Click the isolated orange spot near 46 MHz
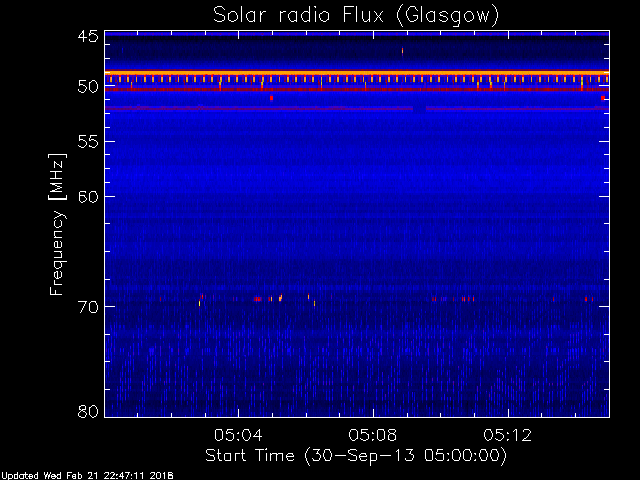 (x=402, y=51)
